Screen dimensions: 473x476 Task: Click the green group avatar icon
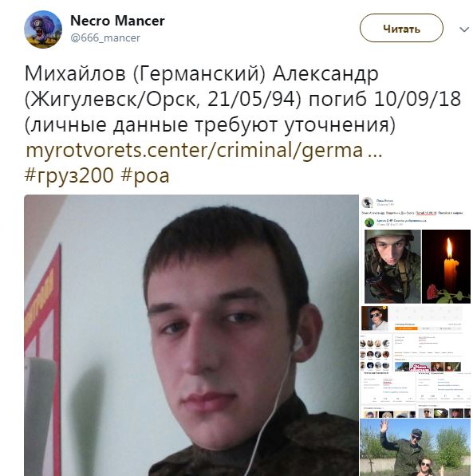click(x=369, y=222)
